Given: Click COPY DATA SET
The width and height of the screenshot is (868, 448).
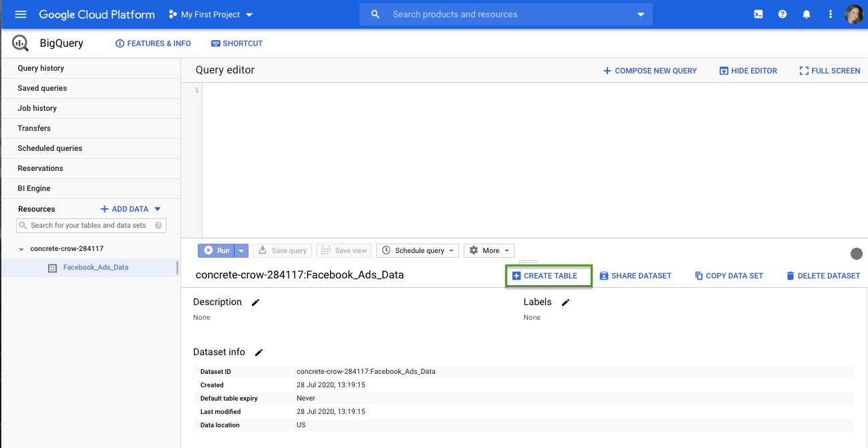Looking at the screenshot, I should 729,276.
